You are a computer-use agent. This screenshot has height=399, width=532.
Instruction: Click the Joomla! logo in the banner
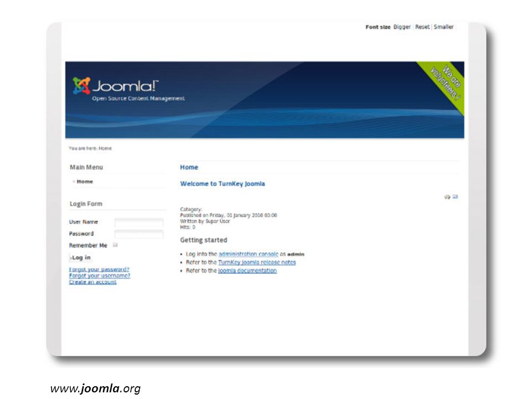115,85
